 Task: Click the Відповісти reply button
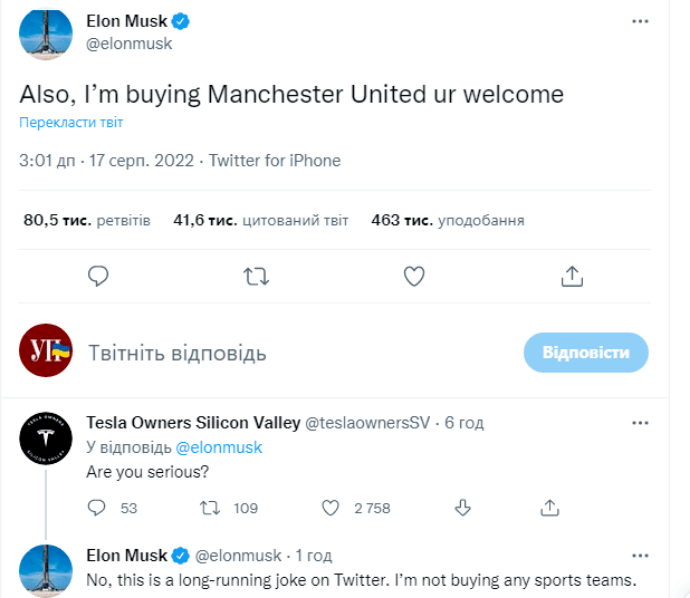tap(586, 353)
